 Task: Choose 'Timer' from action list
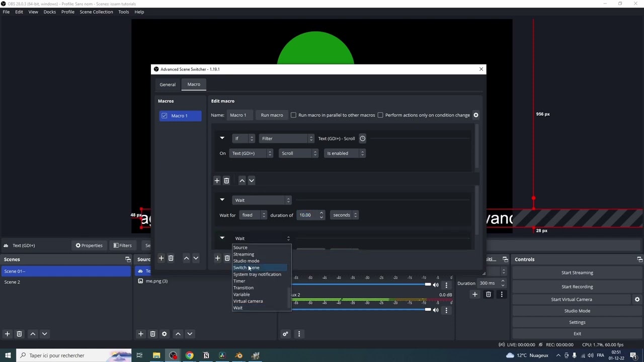coord(239,281)
